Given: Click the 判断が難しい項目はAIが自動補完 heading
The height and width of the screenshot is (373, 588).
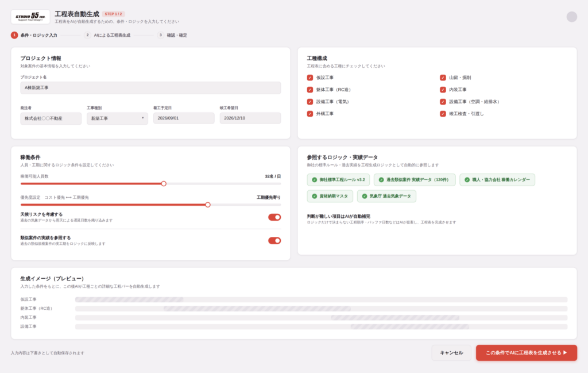Looking at the screenshot, I should pyautogui.click(x=339, y=217).
